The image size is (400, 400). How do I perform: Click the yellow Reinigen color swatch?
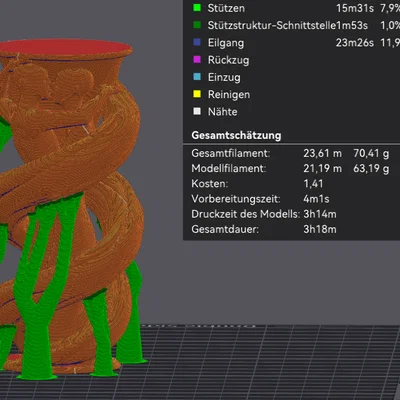tap(197, 94)
